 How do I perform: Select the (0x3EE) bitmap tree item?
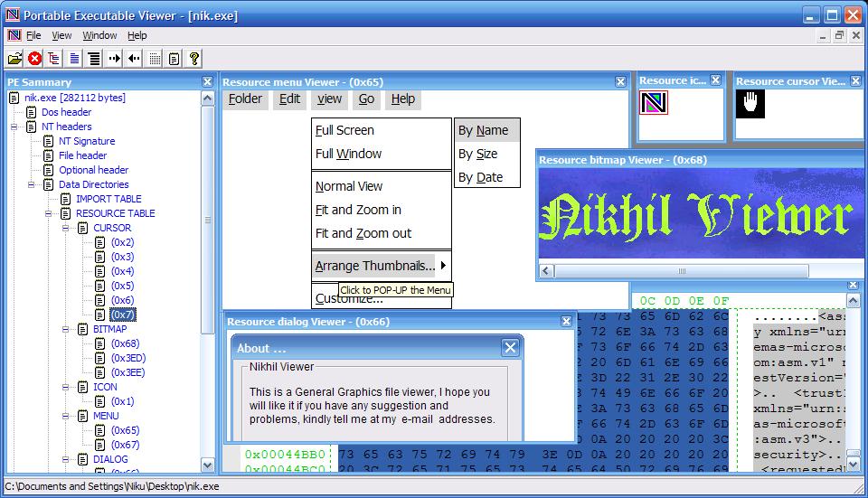127,372
